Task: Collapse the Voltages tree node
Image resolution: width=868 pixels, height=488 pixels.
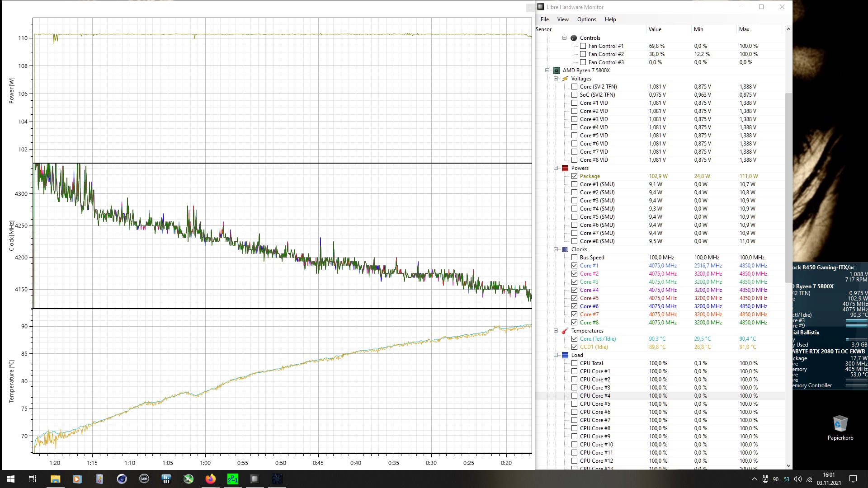Action: [556, 79]
